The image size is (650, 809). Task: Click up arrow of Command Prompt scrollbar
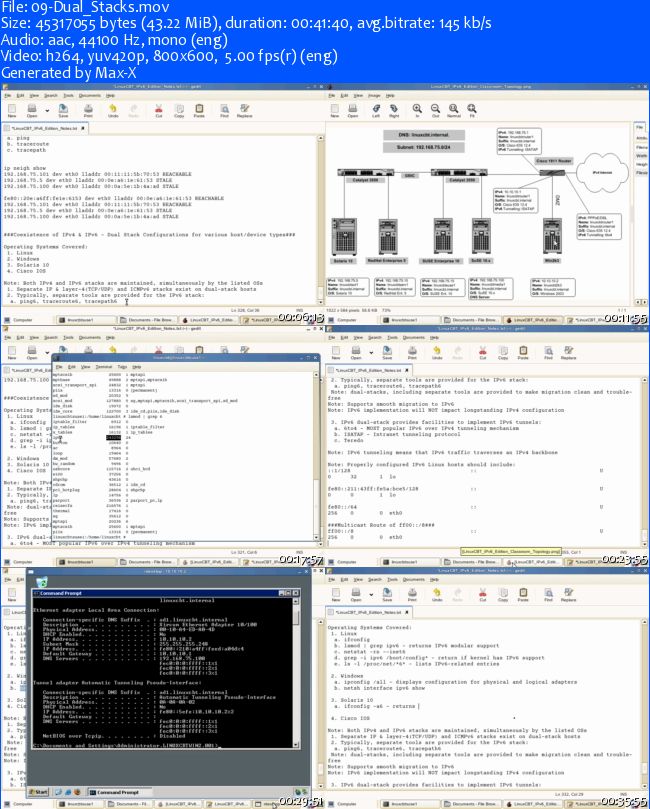(x=296, y=601)
